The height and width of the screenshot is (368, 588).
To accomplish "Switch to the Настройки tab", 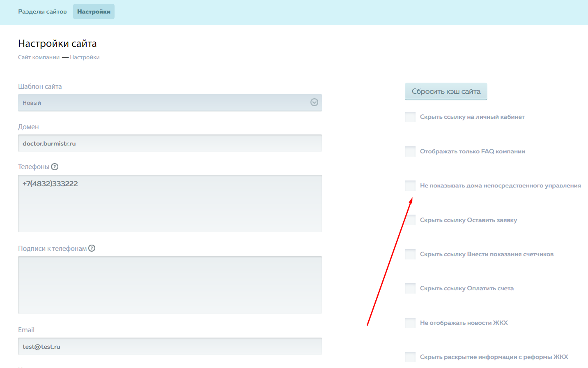I will point(94,12).
